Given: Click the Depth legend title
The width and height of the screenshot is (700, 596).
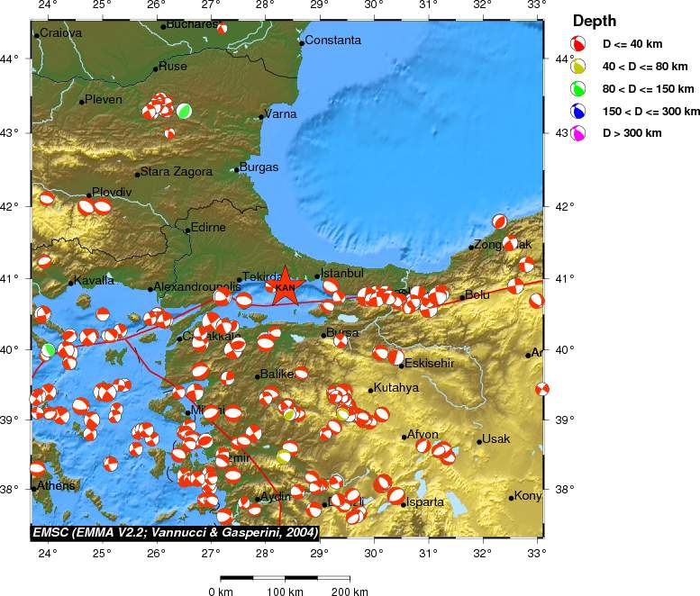Looking at the screenshot, I should click(x=595, y=21).
